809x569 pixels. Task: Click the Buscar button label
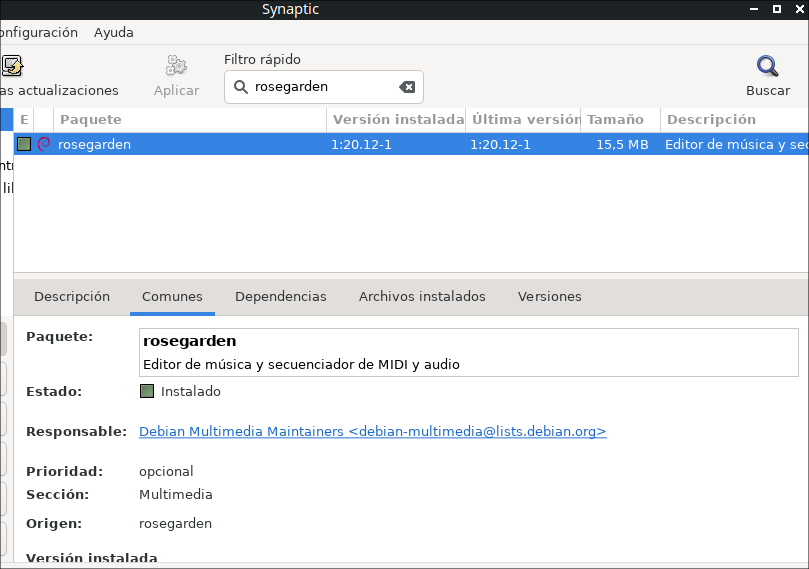(x=768, y=90)
